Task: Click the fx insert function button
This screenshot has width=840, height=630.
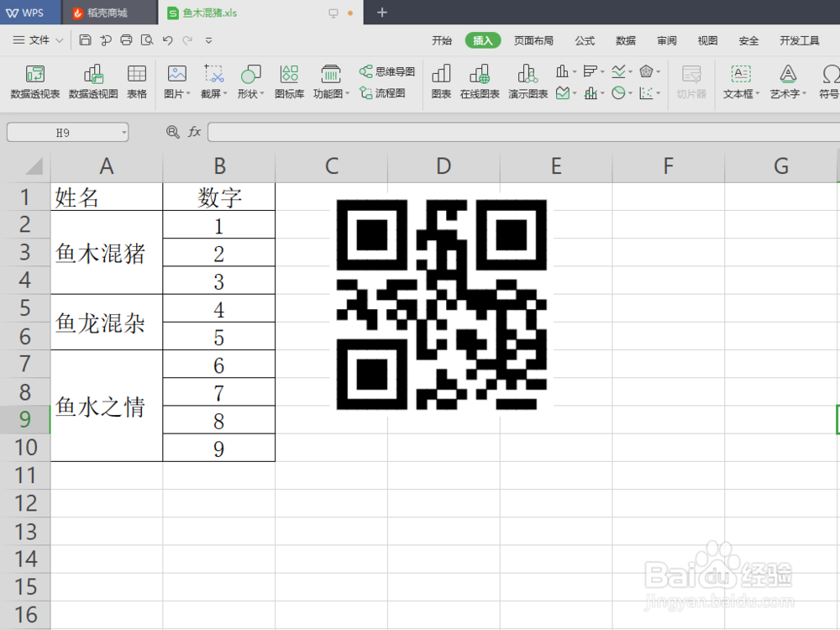Action: pyautogui.click(x=194, y=132)
